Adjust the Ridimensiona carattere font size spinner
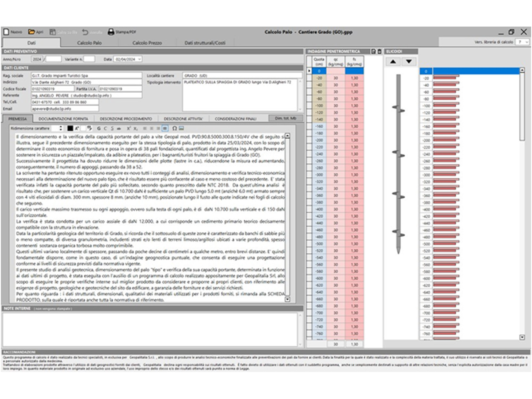 (60, 128)
